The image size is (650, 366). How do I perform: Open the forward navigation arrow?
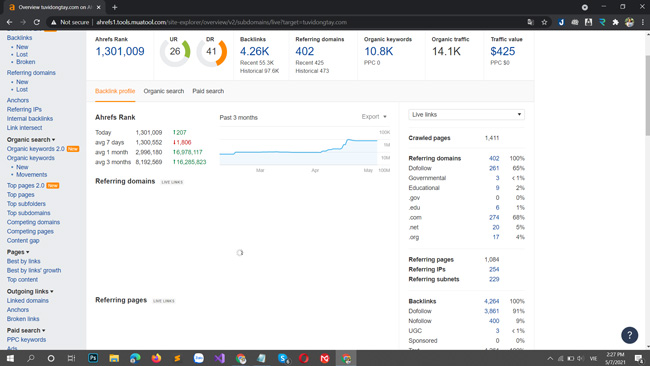point(23,22)
